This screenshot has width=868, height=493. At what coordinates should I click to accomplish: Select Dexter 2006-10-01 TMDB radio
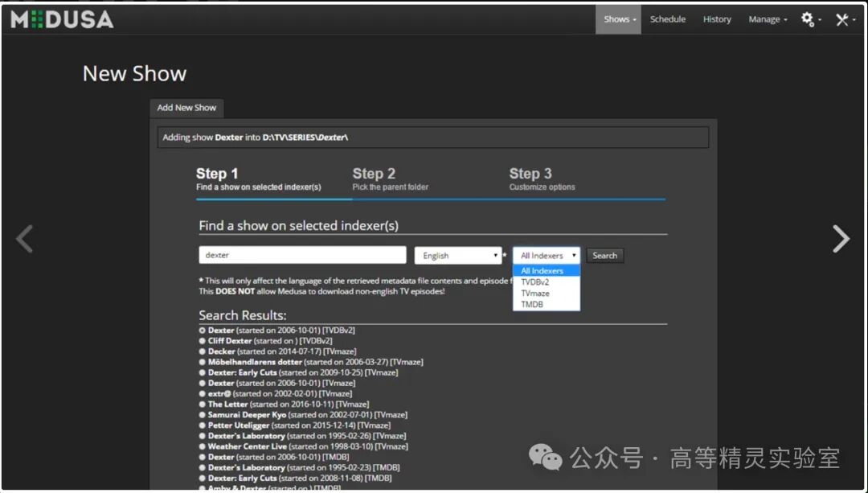tap(202, 457)
